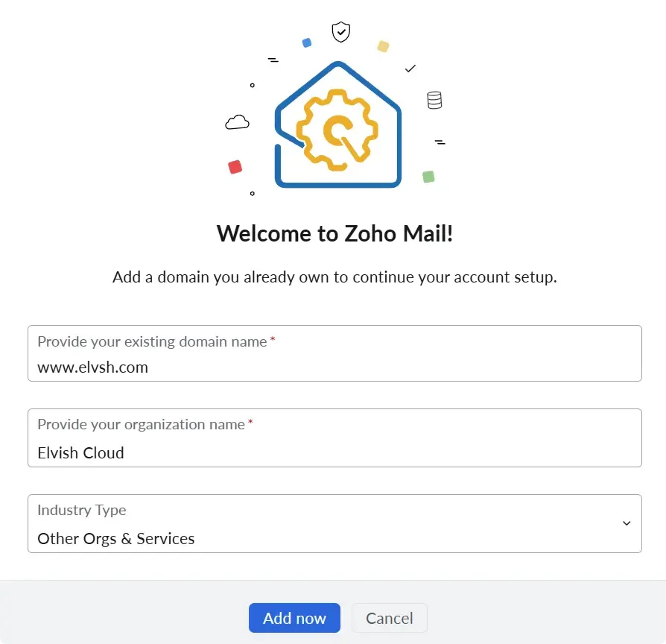This screenshot has height=644, width=666.
Task: Select the 'Other Orgs & Services' value
Action: [x=116, y=538]
